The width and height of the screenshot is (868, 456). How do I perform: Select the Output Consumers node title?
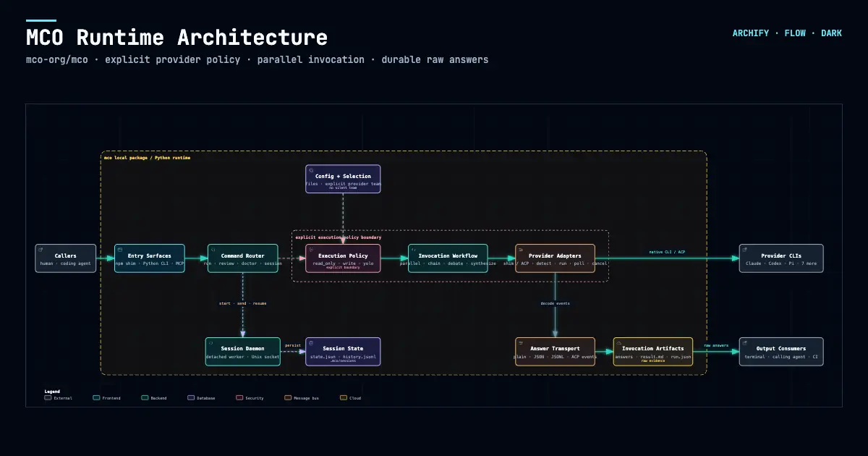[781, 349]
